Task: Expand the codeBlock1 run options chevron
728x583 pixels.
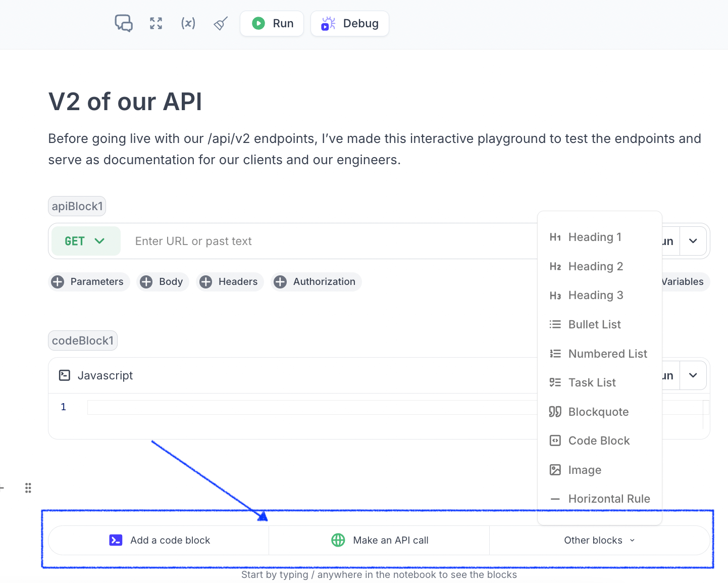Action: (693, 375)
